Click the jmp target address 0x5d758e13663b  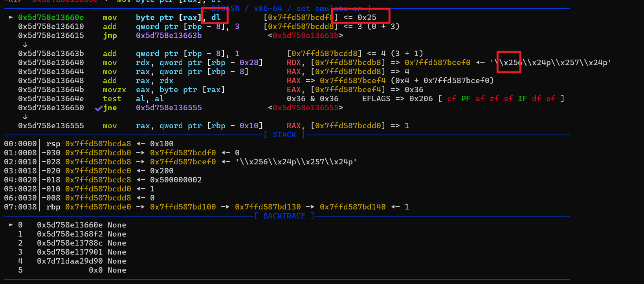[169, 35]
